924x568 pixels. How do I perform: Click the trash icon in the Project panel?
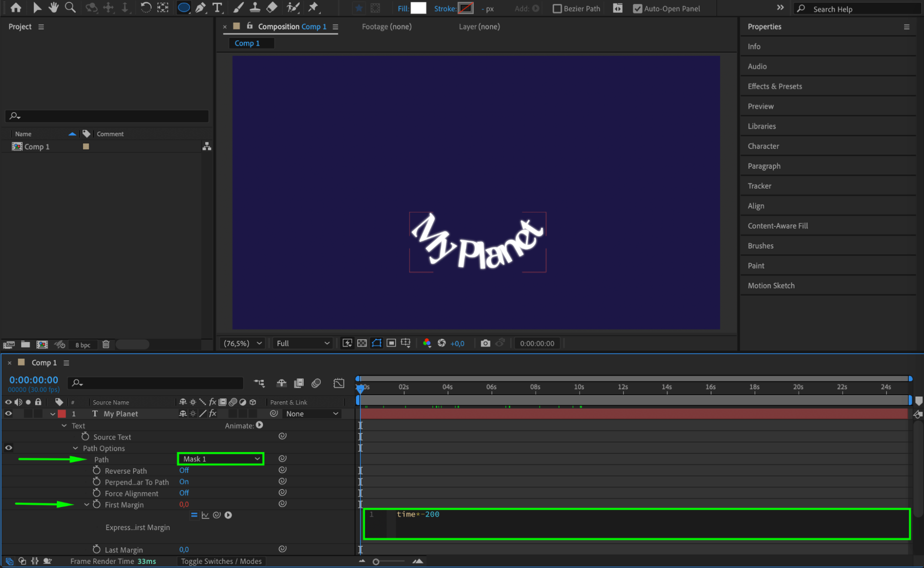click(x=106, y=344)
